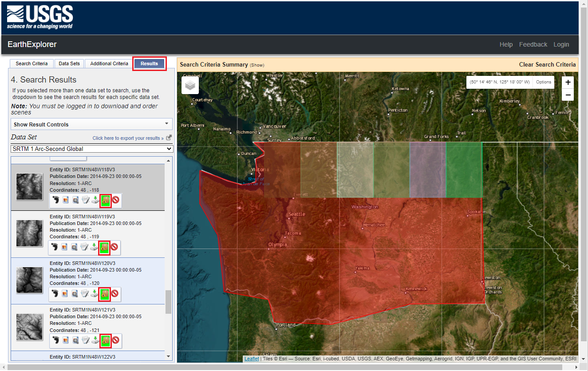The width and height of the screenshot is (588, 371).
Task: Open USGS logo home link
Action: click(40, 18)
